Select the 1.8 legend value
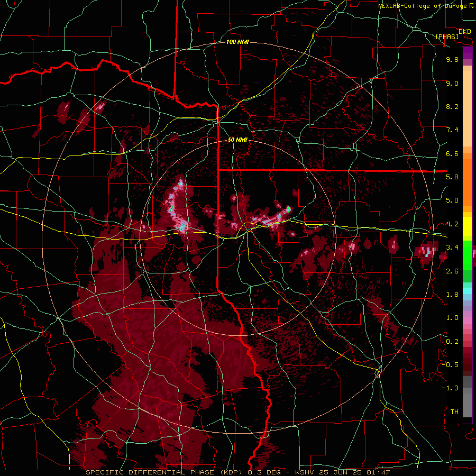This screenshot has height=476, width=476. 452,295
